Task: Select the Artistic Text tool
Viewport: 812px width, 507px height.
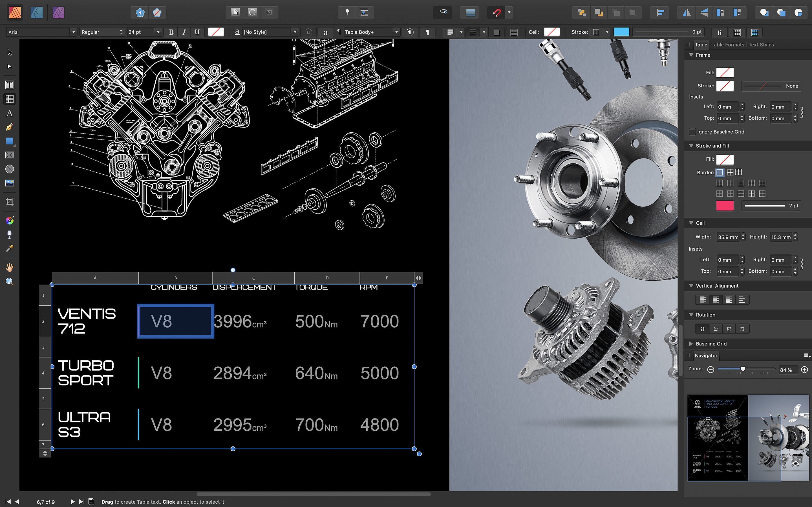Action: (10, 113)
